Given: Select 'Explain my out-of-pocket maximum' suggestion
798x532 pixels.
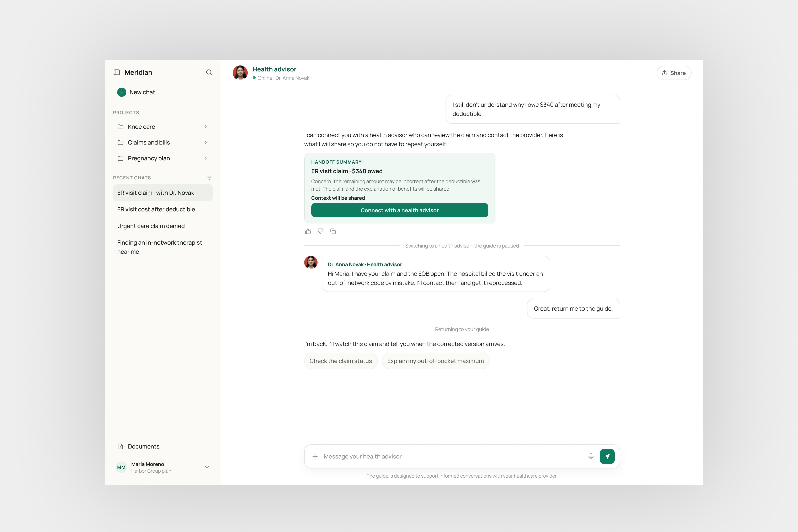Looking at the screenshot, I should tap(435, 361).
